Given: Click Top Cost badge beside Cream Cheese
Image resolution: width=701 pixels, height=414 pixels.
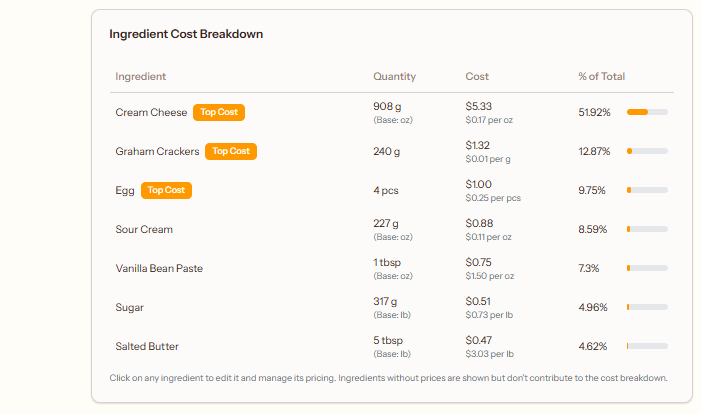Looking at the screenshot, I should pyautogui.click(x=219, y=112).
